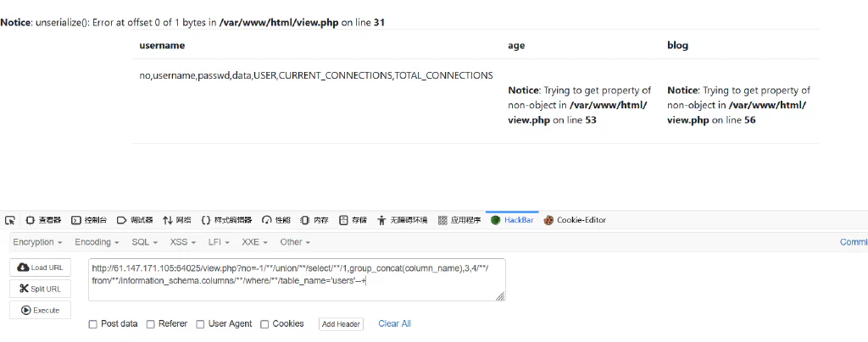Open the Network (网络) panel
Image resolution: width=868 pixels, height=342 pixels.
(176, 220)
